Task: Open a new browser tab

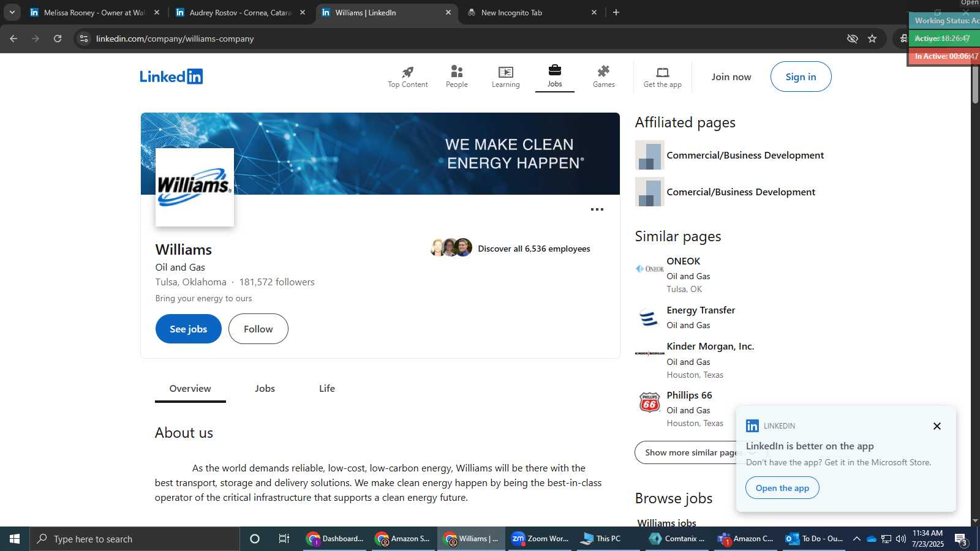Action: tap(616, 12)
